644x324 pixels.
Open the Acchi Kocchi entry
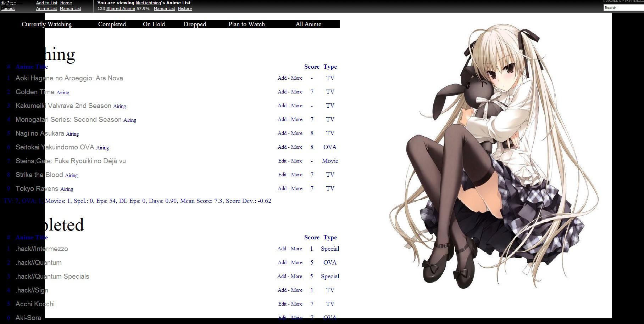point(35,304)
